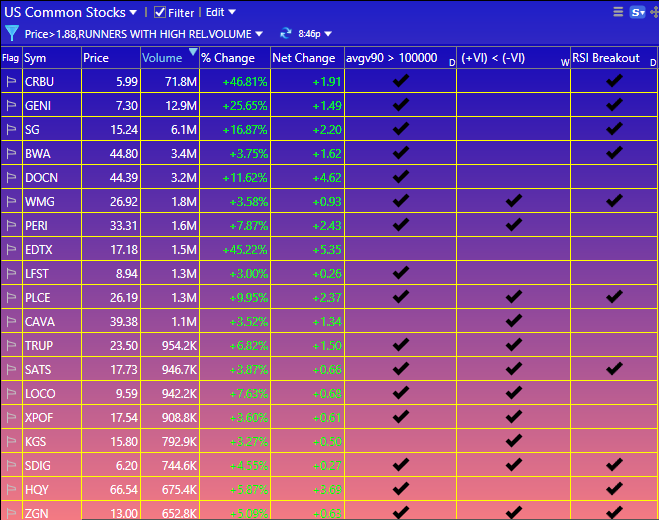This screenshot has height=520, width=659.
Task: Click the DOCN ticker
Action: click(x=41, y=177)
